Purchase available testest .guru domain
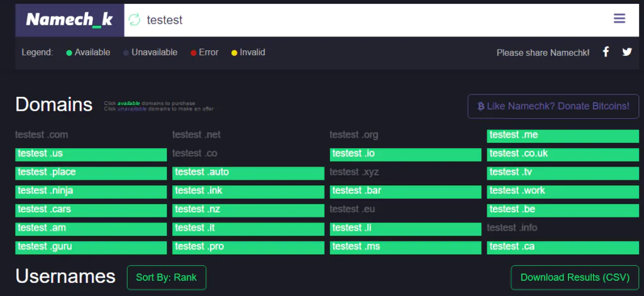The height and width of the screenshot is (296, 644). pos(91,248)
